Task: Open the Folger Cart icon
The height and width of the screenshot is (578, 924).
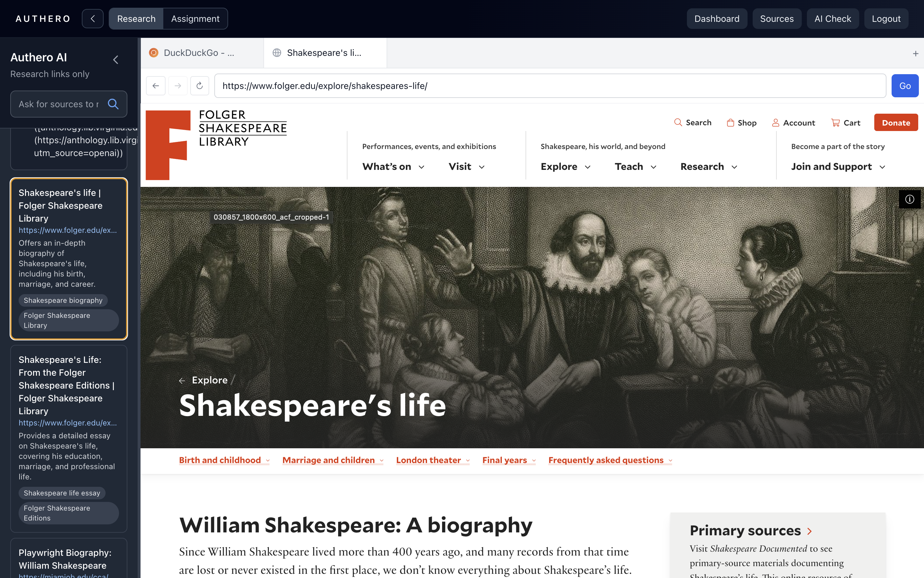Action: [x=835, y=123]
